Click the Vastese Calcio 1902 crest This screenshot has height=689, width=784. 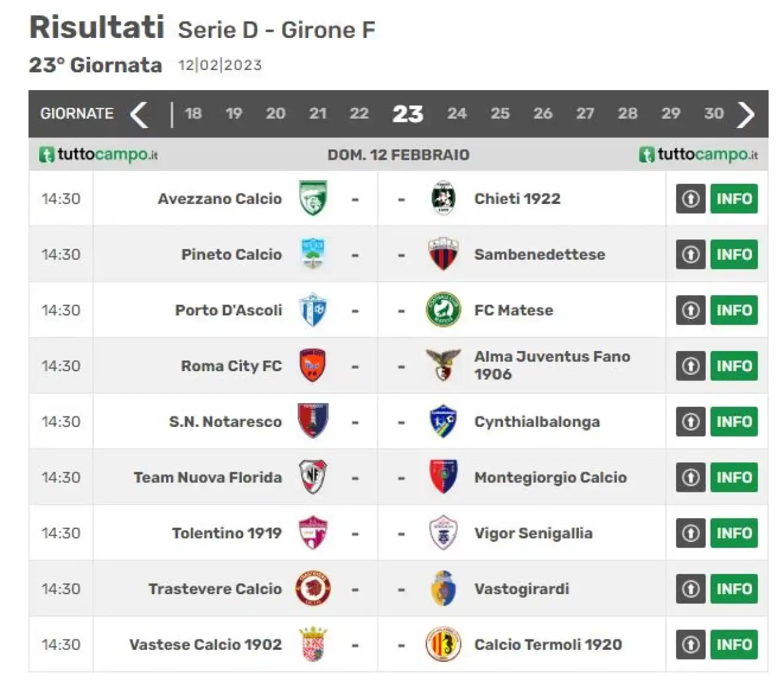[x=313, y=644]
